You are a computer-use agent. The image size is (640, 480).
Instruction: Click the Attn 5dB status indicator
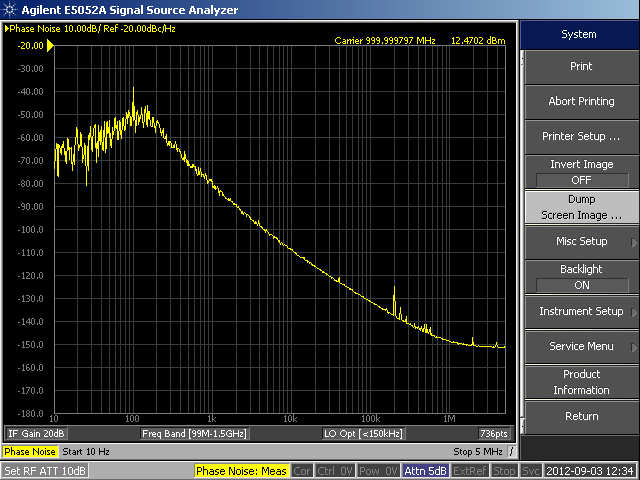(x=425, y=471)
